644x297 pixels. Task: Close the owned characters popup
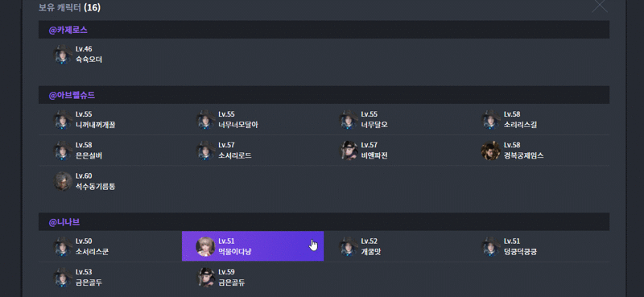[600, 6]
